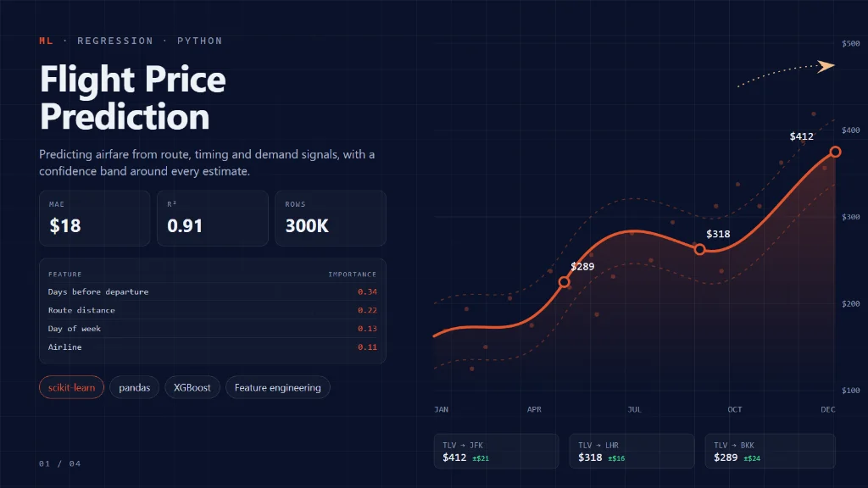Open the TLV → JFK route card
Viewport: 868px width, 488px height.
(496, 451)
